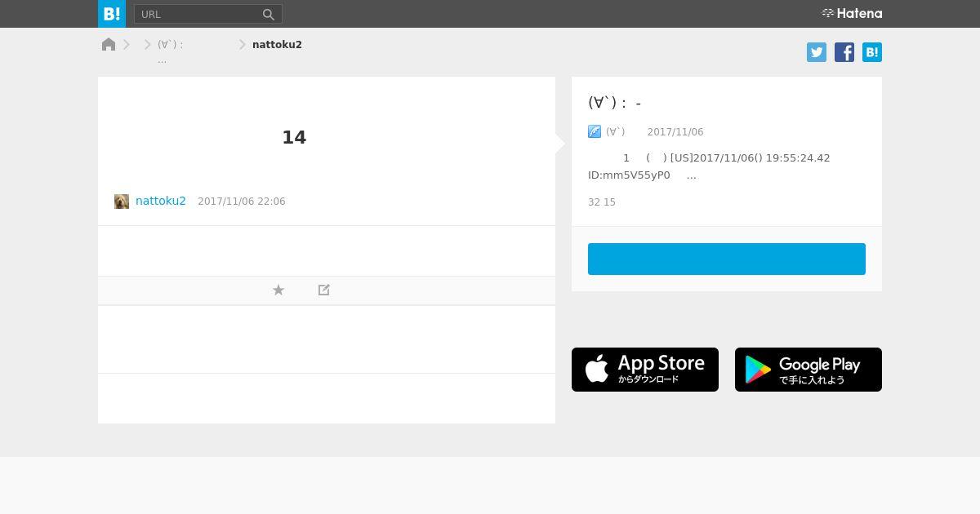
Task: Click the star icon below the comment
Action: (278, 290)
